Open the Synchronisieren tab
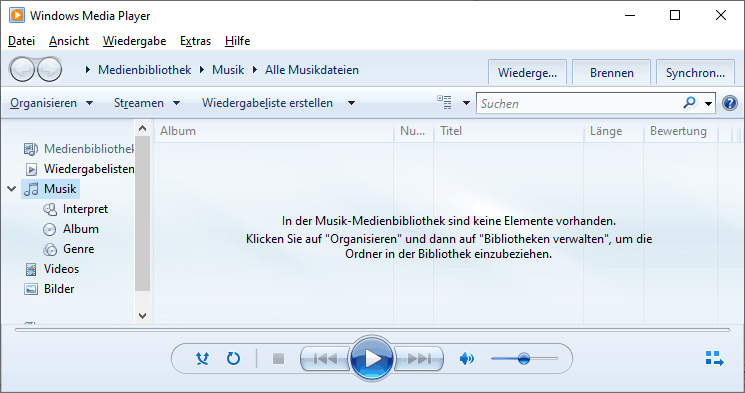This screenshot has width=745, height=393. point(695,73)
